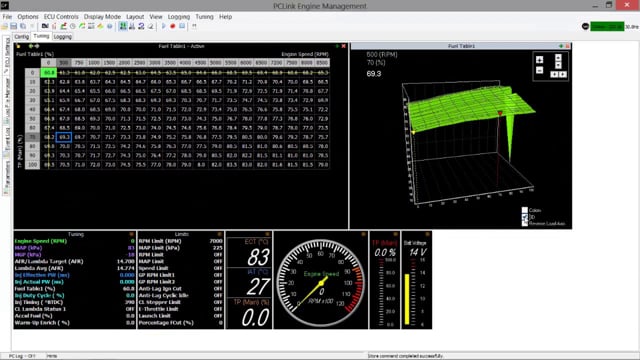Click the copy documents toolbar icon
This screenshot has height=360, width=640.
pos(23,26)
